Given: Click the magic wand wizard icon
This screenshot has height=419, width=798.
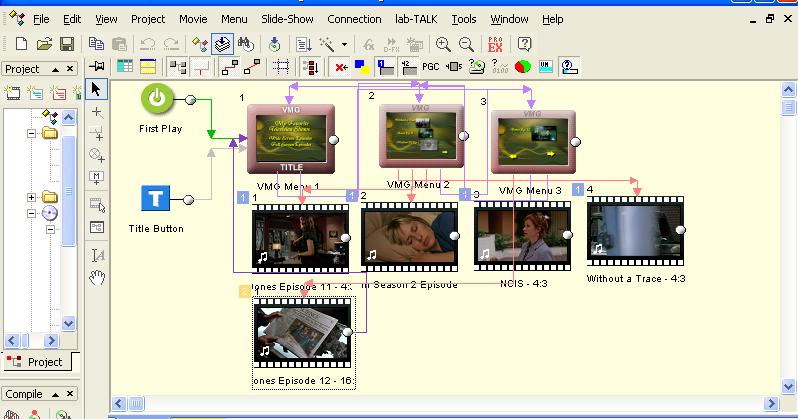Looking at the screenshot, I should (327, 44).
